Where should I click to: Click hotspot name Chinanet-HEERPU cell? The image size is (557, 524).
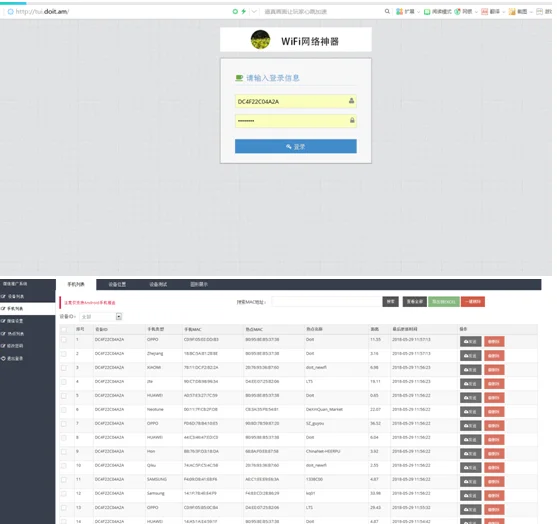pyautogui.click(x=323, y=451)
